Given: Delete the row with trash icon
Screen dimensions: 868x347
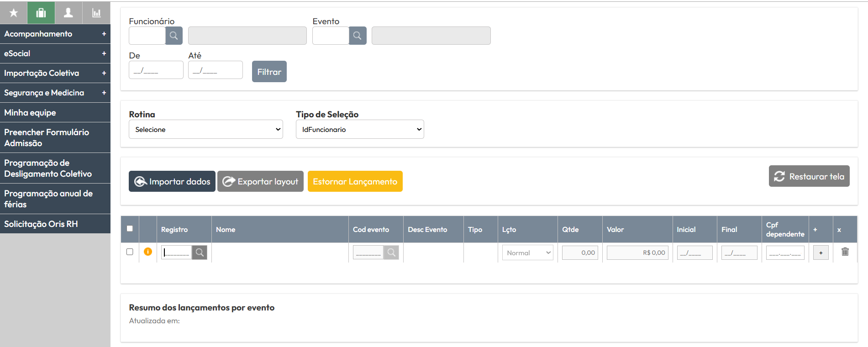Looking at the screenshot, I should tap(845, 252).
